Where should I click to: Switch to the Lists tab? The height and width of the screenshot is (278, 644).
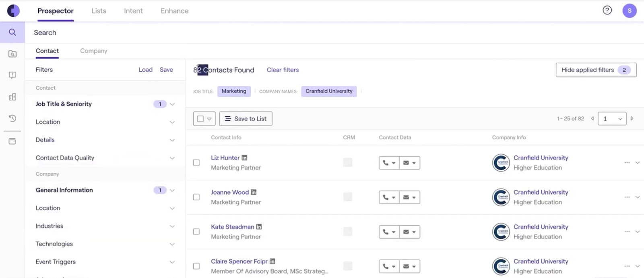pos(99,11)
